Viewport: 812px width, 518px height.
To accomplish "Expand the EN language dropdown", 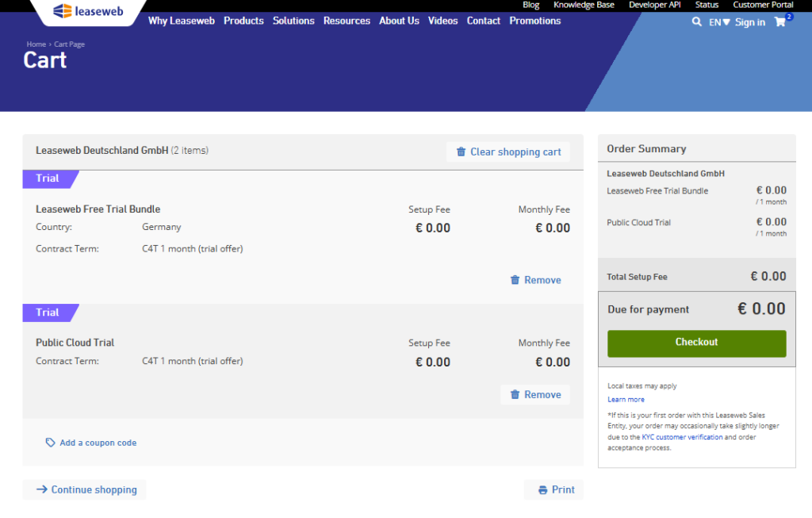I will pyautogui.click(x=719, y=22).
